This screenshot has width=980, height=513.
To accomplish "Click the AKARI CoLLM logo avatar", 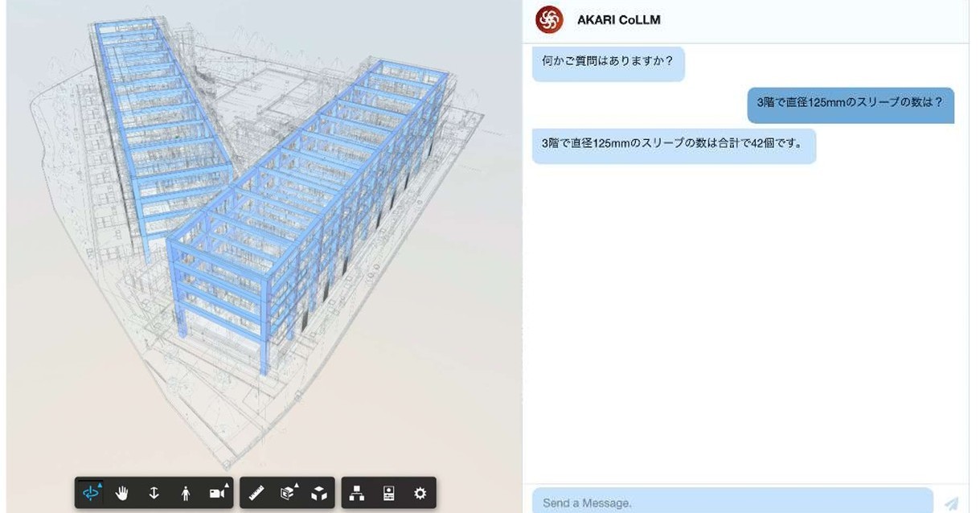I will (550, 19).
